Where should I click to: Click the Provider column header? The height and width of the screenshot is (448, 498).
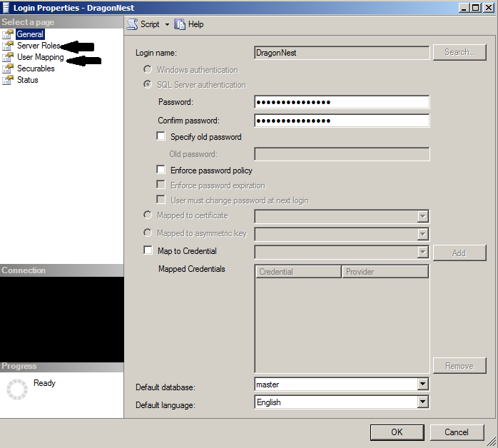pyautogui.click(x=385, y=272)
